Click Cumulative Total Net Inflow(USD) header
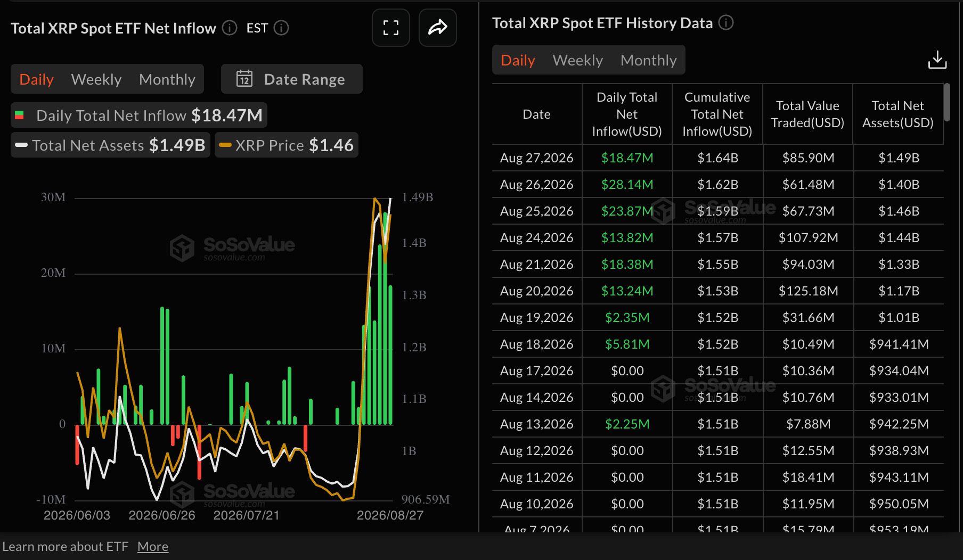 click(717, 114)
